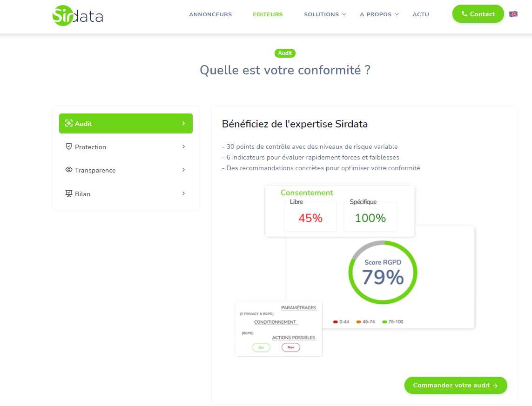Click the Audit scan icon in sidebar
Image resolution: width=532 pixels, height=406 pixels.
tap(69, 123)
